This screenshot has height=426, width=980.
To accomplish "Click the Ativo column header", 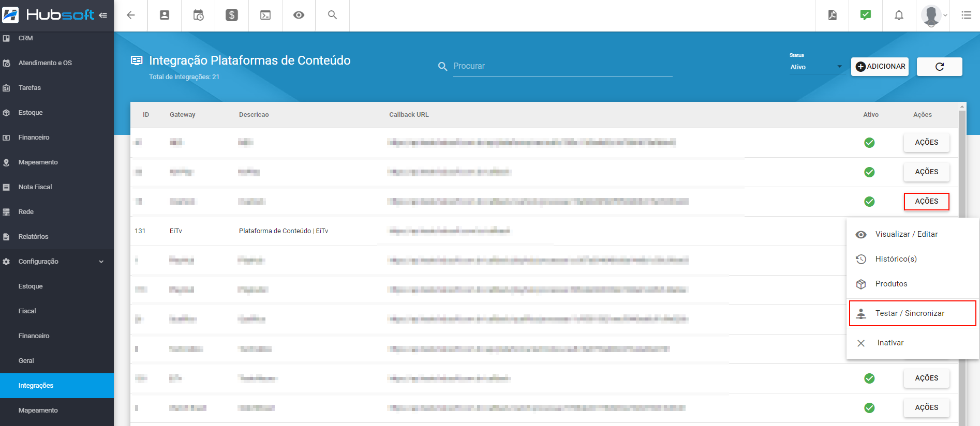I will point(871,115).
